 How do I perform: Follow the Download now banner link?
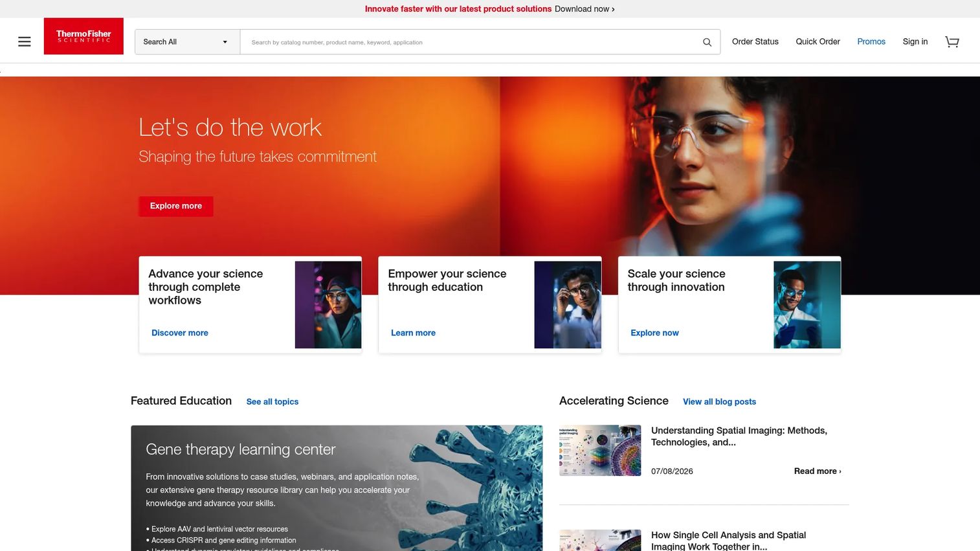(x=585, y=9)
